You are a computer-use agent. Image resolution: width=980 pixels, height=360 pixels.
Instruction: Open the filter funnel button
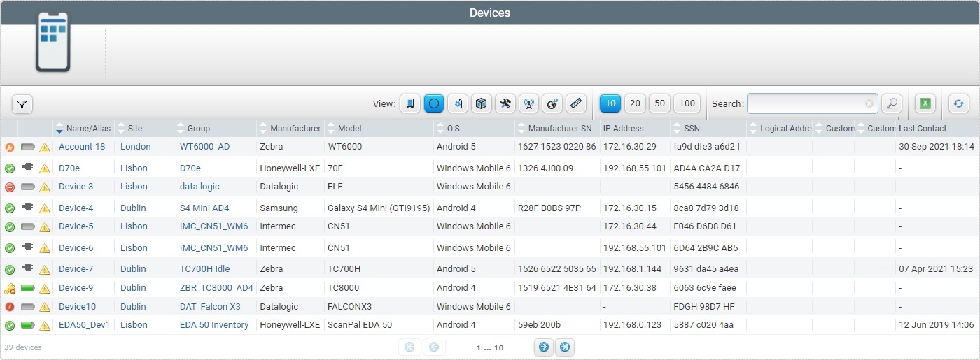pos(22,104)
